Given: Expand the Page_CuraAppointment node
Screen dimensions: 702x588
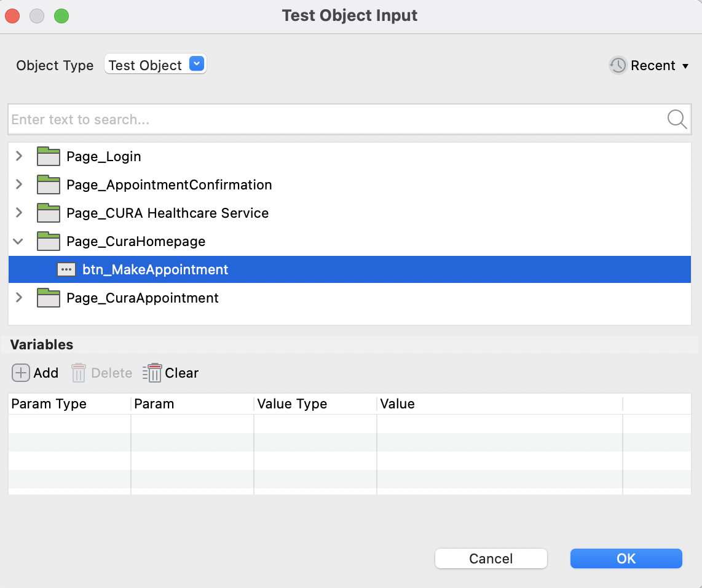Looking at the screenshot, I should coord(18,298).
